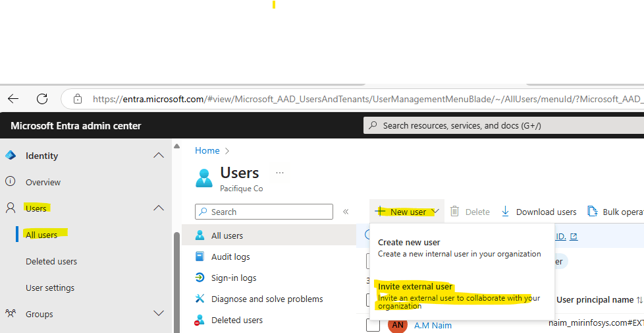Screen dimensions: 644x333
Task: Click the User principal name column header
Action: [x=595, y=300]
